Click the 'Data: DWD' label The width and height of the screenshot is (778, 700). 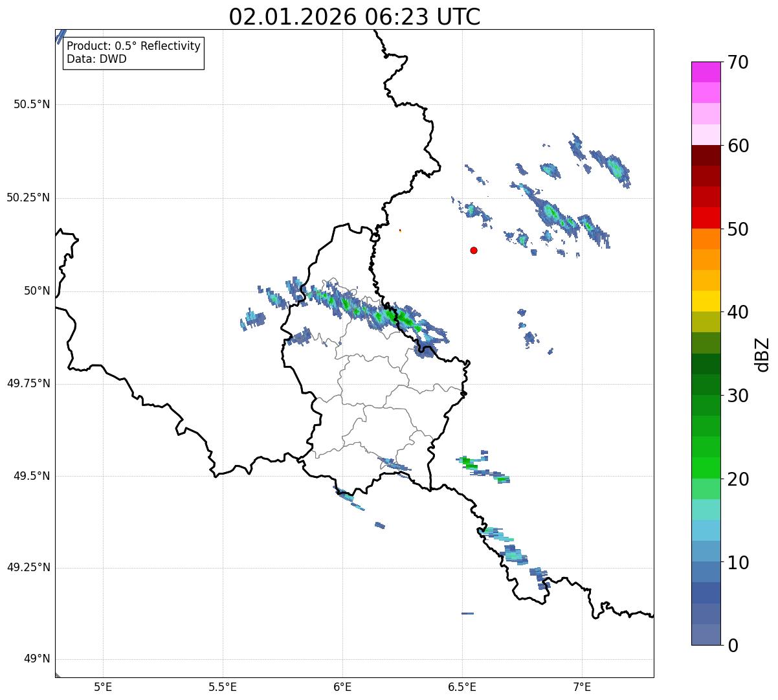tap(96, 59)
